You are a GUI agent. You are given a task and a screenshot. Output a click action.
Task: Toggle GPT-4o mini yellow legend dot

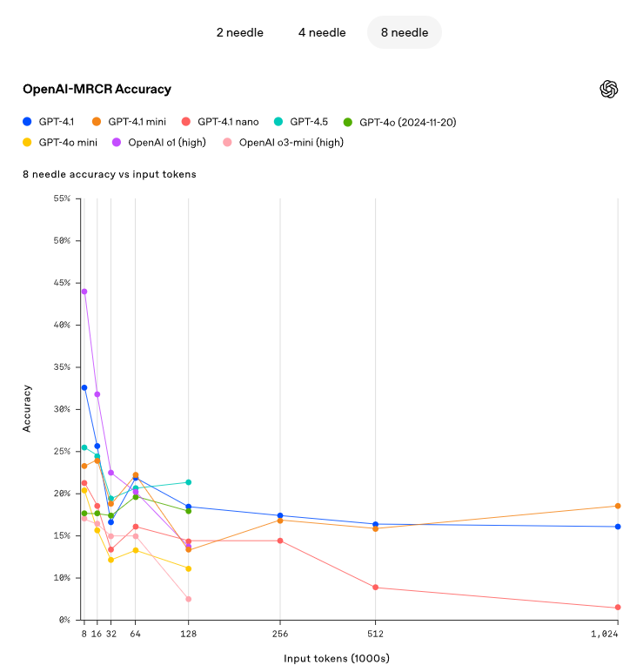pos(27,142)
